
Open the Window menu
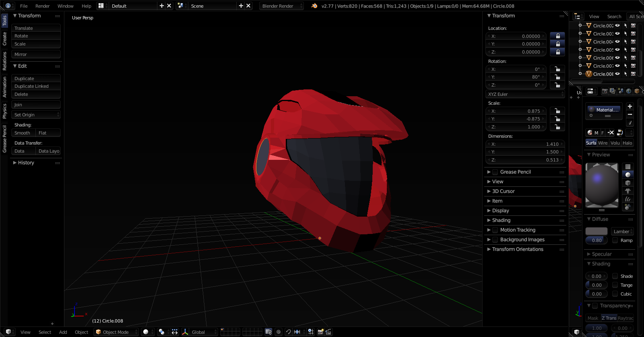[65, 6]
